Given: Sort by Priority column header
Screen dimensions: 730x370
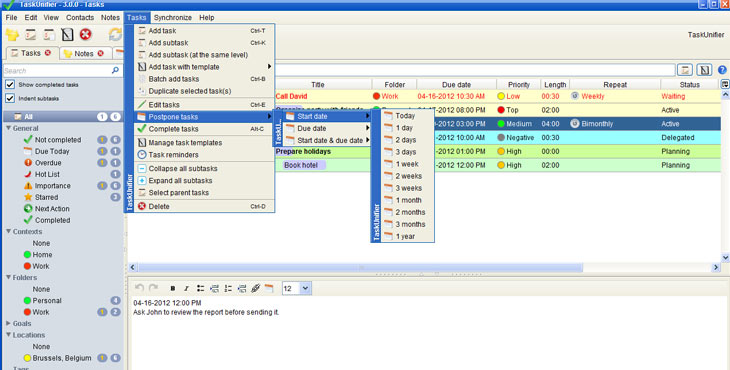Looking at the screenshot, I should (519, 84).
